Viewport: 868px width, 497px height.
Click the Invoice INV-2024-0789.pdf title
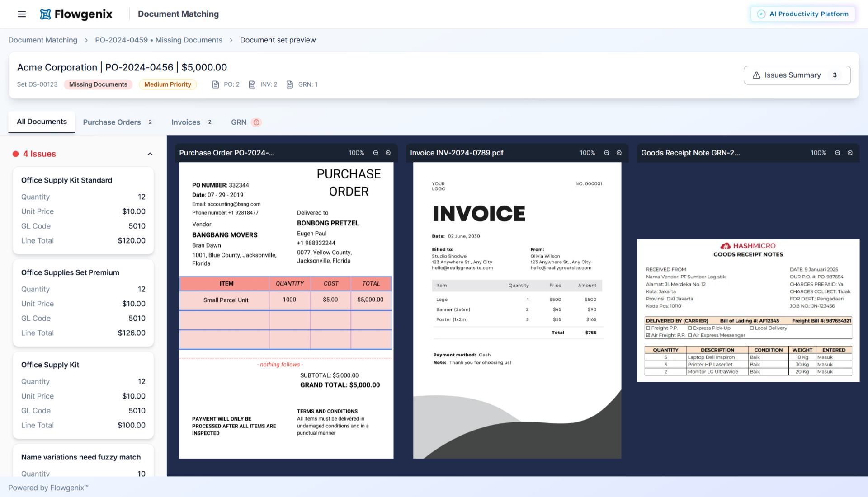457,153
